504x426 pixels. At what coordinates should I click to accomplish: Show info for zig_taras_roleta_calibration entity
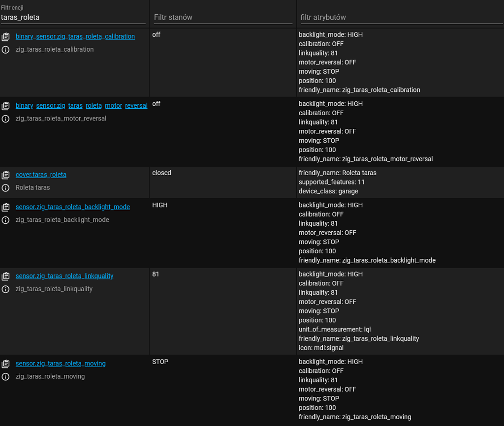(x=5, y=50)
